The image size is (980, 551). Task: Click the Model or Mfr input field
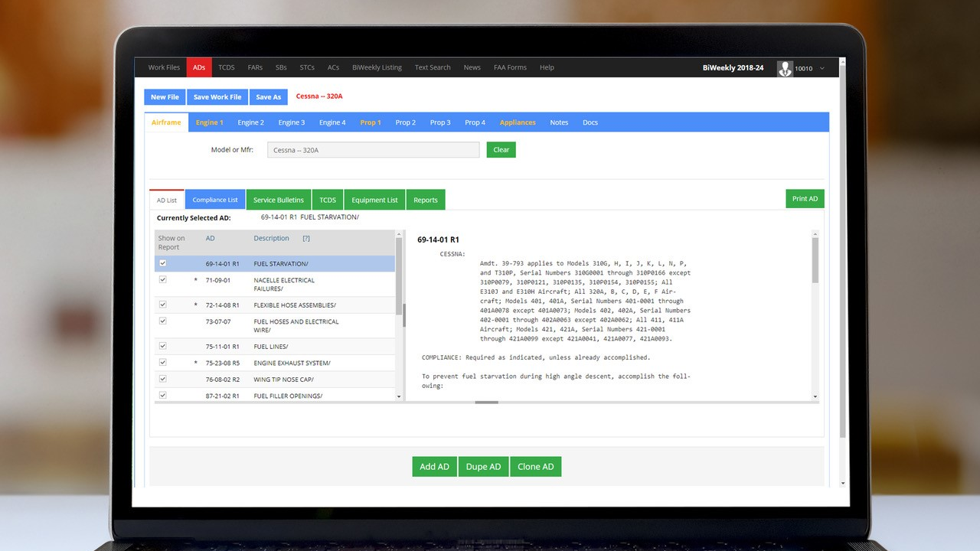[x=374, y=150]
